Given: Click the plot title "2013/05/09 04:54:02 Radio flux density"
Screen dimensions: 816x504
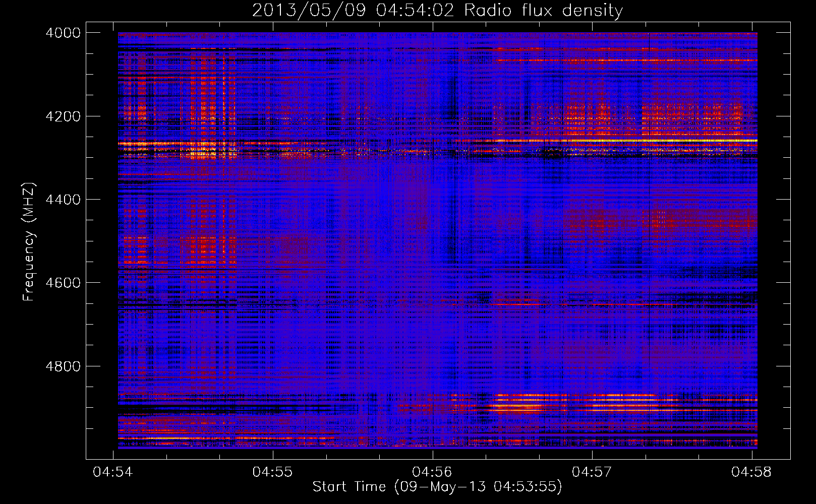Looking at the screenshot, I should pyautogui.click(x=437, y=11).
